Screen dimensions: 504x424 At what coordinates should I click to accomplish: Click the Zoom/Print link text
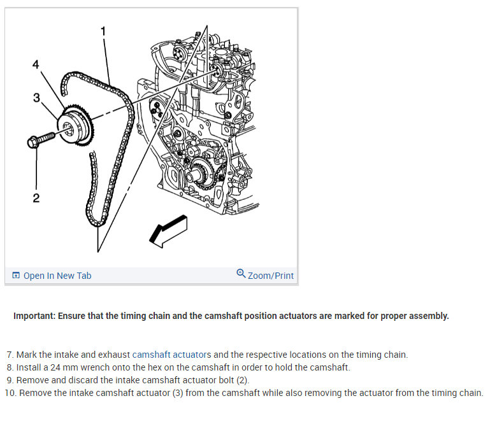tap(271, 276)
